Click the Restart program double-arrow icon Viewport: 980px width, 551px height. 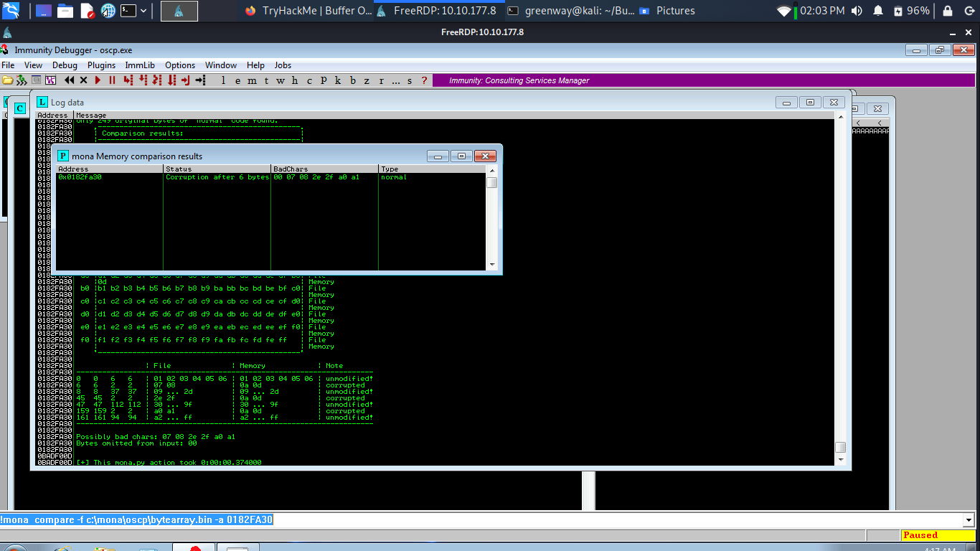coord(69,80)
